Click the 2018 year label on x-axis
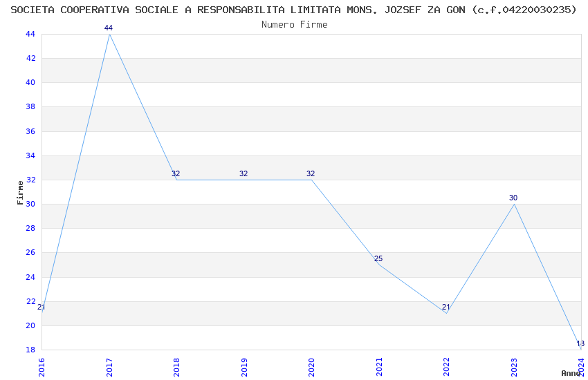The height and width of the screenshot is (380, 588). click(x=176, y=367)
